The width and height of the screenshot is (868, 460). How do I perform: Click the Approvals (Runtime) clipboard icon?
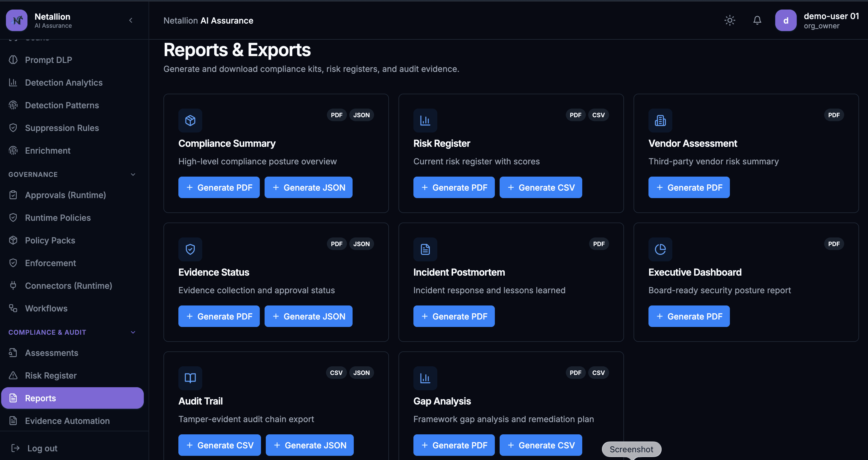point(13,195)
